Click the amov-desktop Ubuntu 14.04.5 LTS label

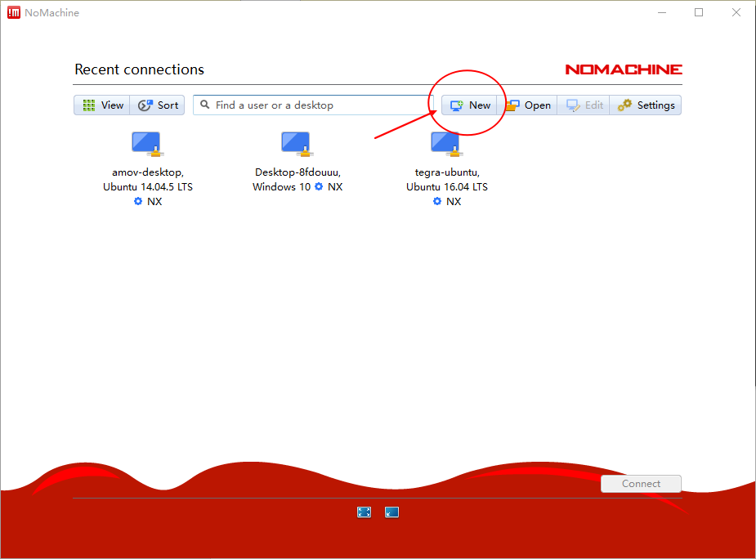[148, 180]
